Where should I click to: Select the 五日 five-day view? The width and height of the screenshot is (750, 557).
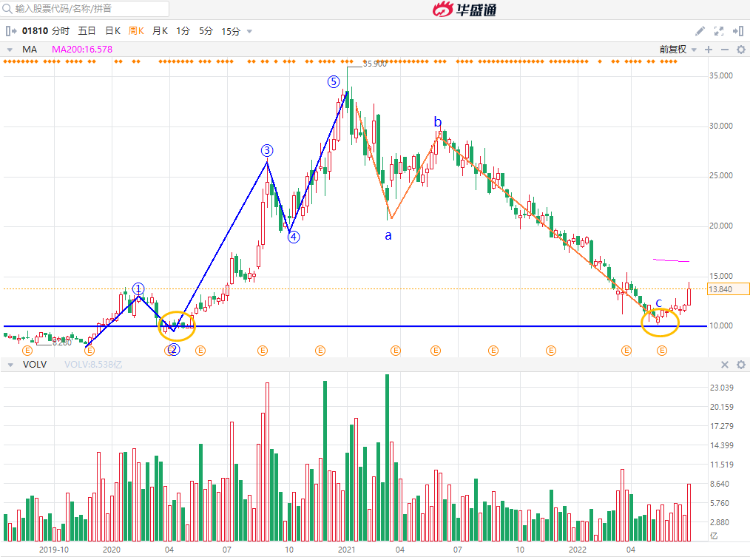[x=85, y=31]
